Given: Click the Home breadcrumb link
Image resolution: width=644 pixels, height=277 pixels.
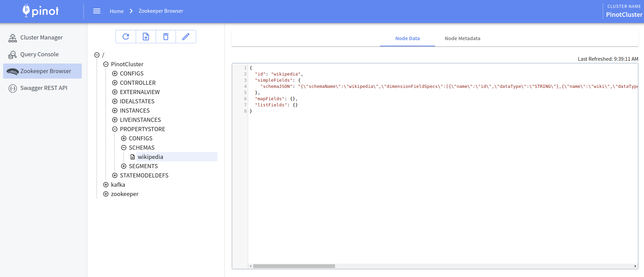Looking at the screenshot, I should [116, 11].
